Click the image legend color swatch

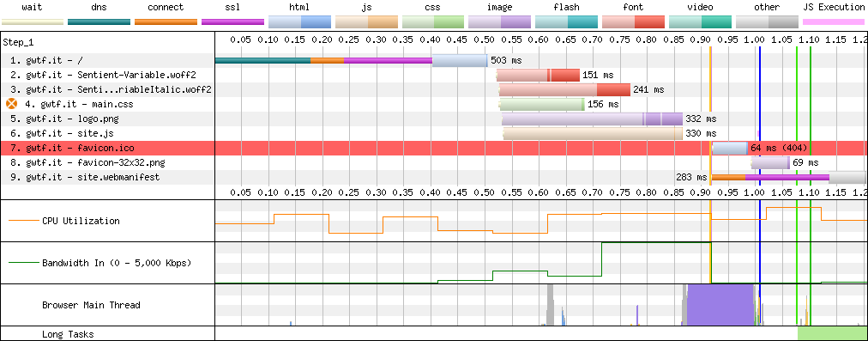coord(500,22)
